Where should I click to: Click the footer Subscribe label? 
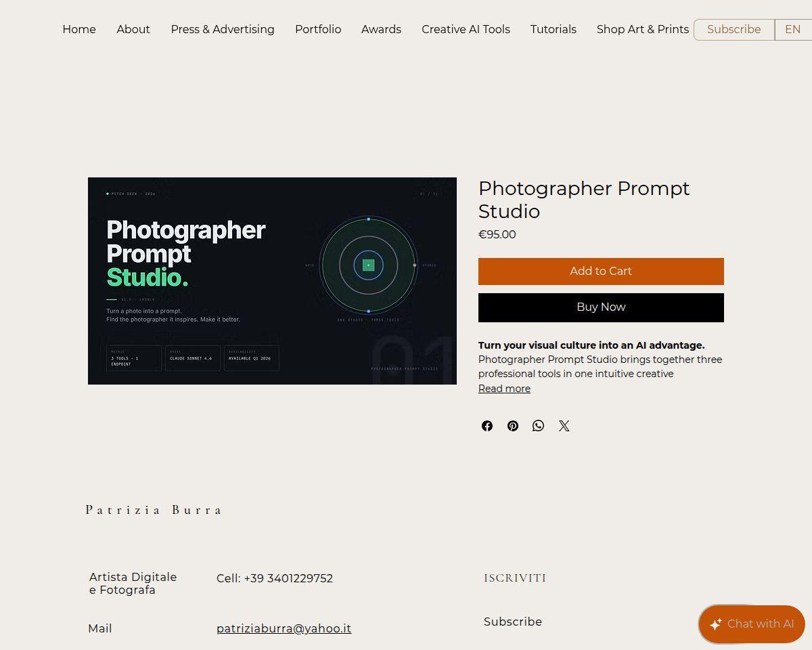click(x=513, y=622)
